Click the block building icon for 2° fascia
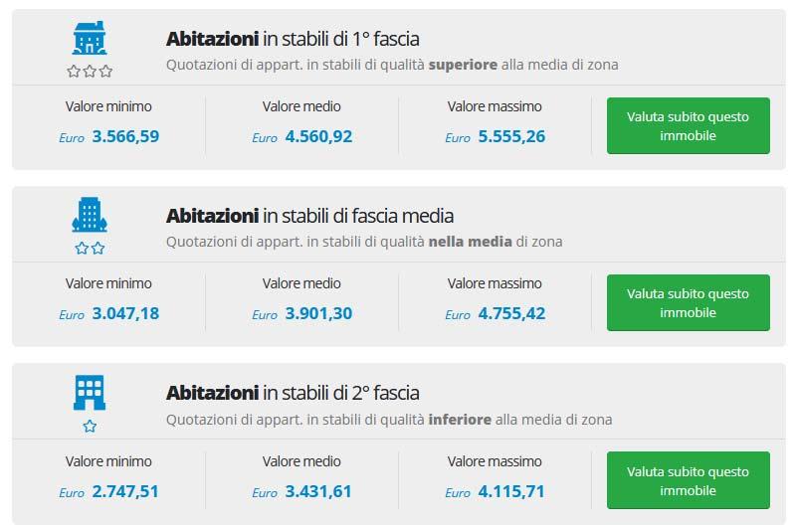The image size is (797, 532). point(90,392)
